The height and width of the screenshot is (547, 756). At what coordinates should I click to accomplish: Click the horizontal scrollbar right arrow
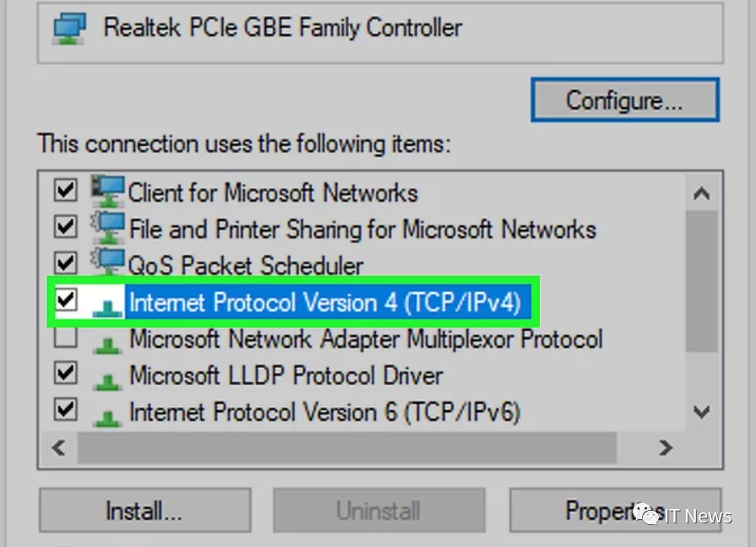tap(666, 447)
